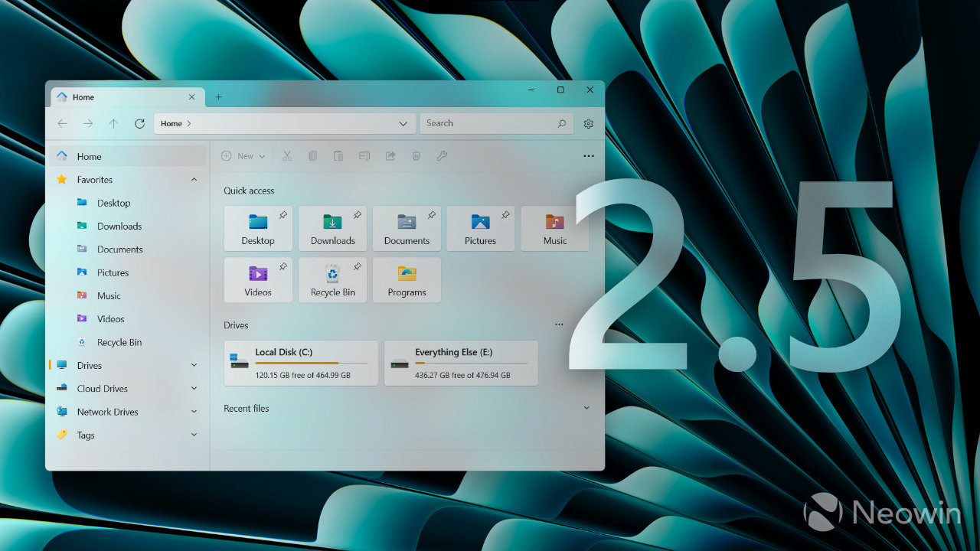The height and width of the screenshot is (551, 980).
Task: Select the Paste icon
Action: [338, 155]
